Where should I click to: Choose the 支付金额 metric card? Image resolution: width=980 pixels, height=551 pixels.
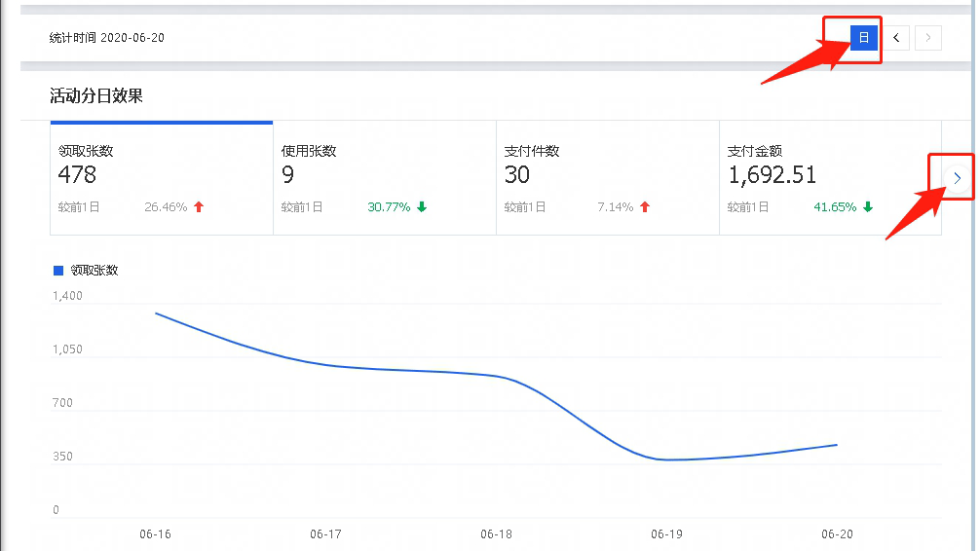click(x=829, y=178)
